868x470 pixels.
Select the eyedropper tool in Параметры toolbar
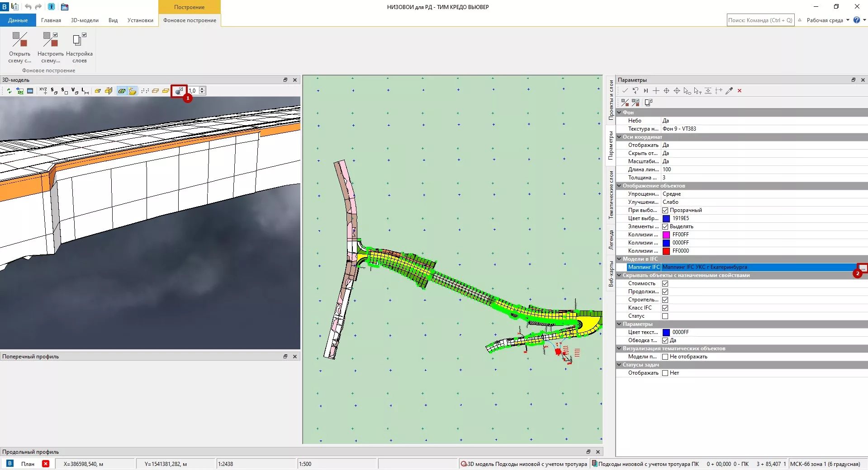[x=729, y=91]
